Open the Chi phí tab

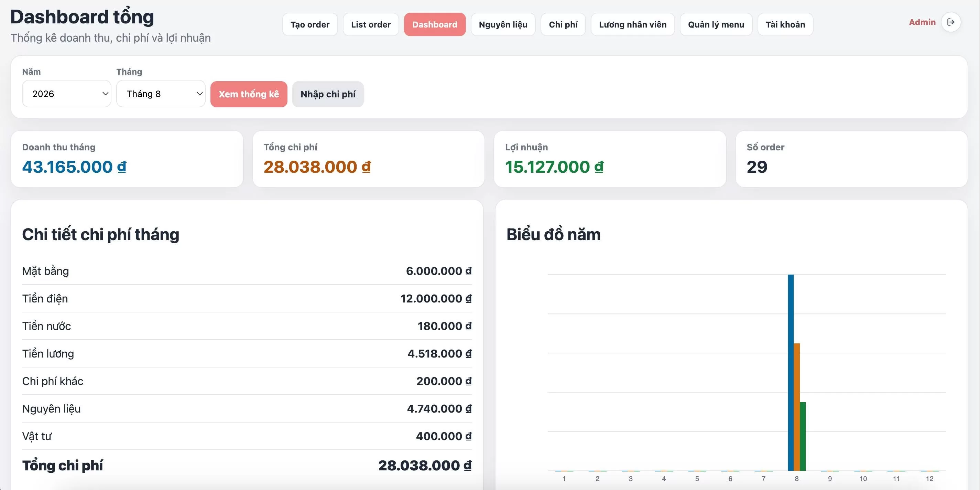[563, 24]
